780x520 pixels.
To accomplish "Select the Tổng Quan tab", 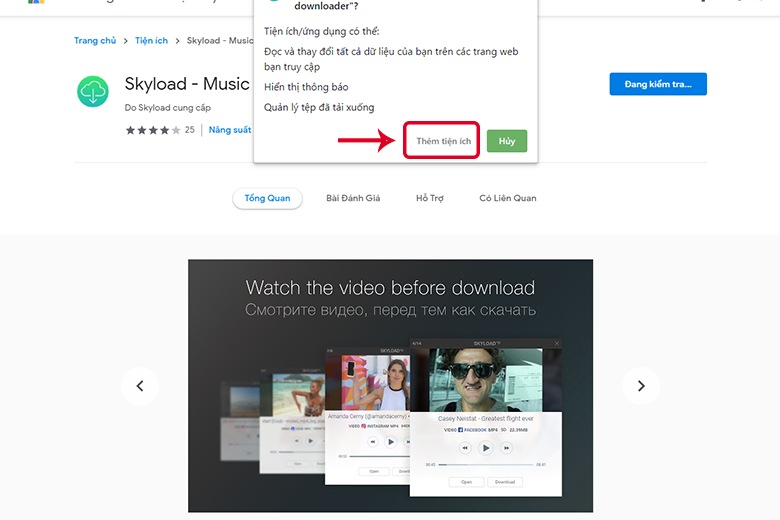I will tap(267, 198).
